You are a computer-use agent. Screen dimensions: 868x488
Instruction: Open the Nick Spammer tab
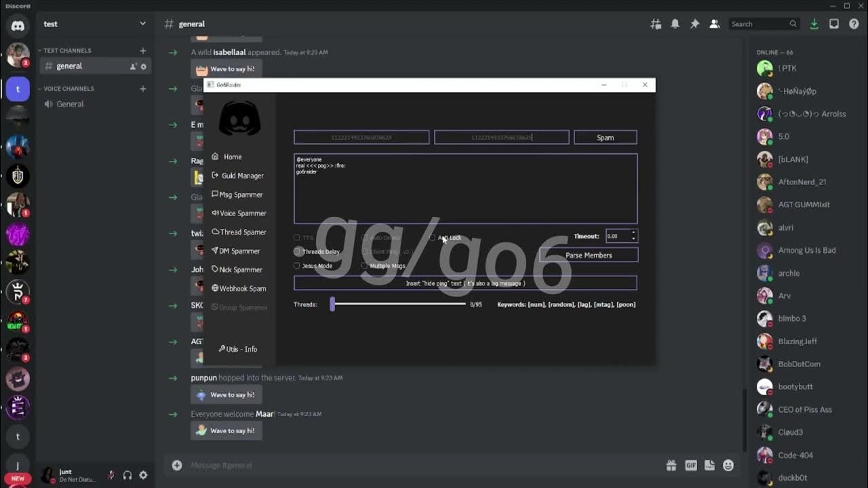237,270
